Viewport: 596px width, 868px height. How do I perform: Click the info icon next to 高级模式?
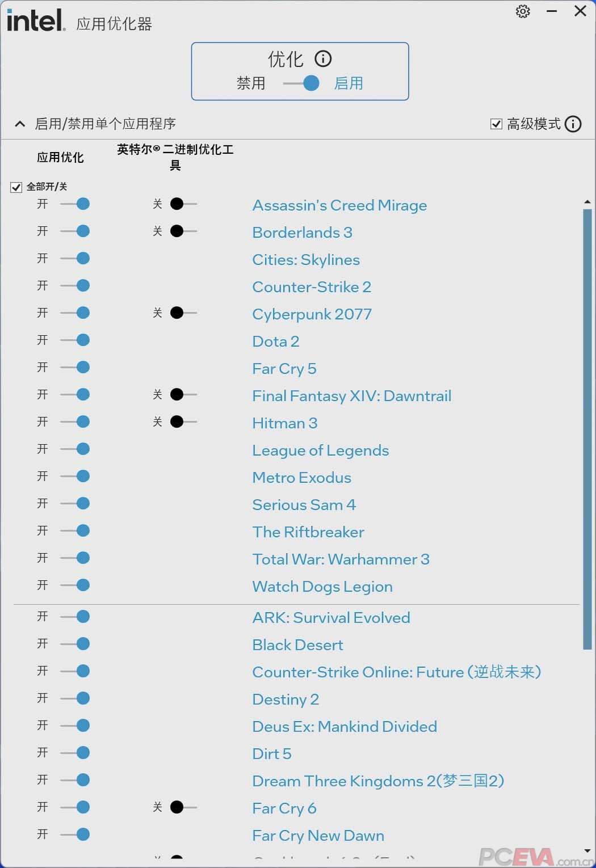pos(573,124)
